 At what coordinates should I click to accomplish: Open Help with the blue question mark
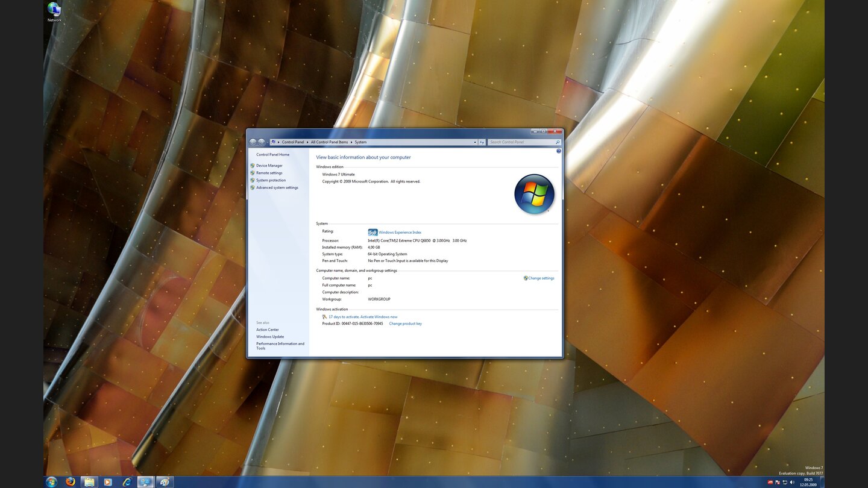point(559,151)
